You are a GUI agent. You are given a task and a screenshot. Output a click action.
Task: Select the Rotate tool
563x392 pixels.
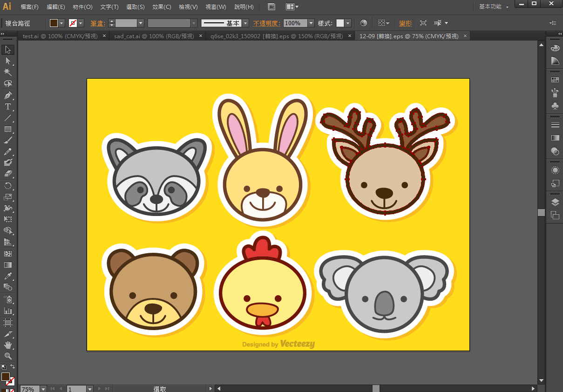[8, 186]
